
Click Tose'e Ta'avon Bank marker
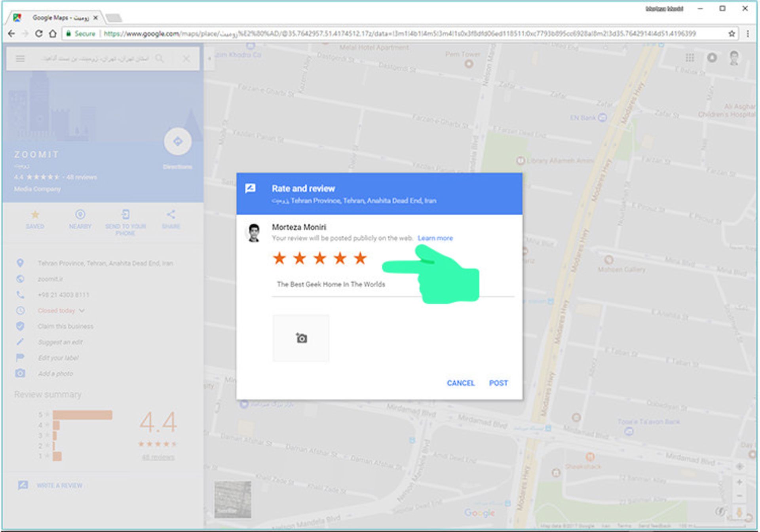coord(629,431)
